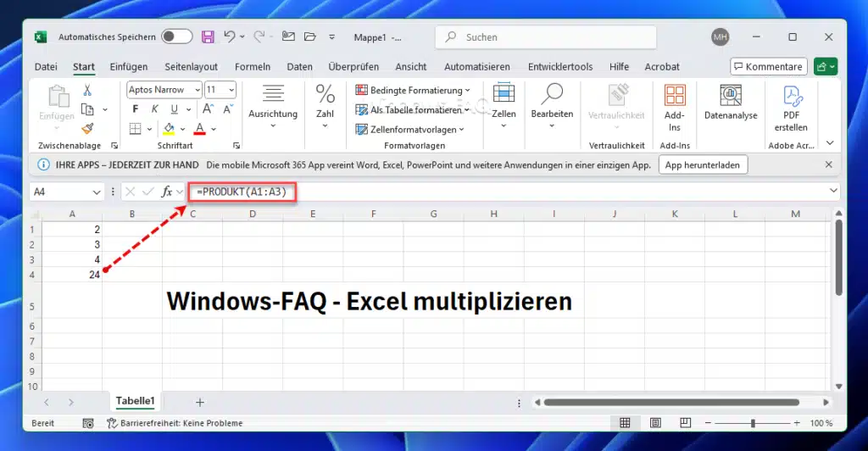Open the Datei menu

coord(46,66)
